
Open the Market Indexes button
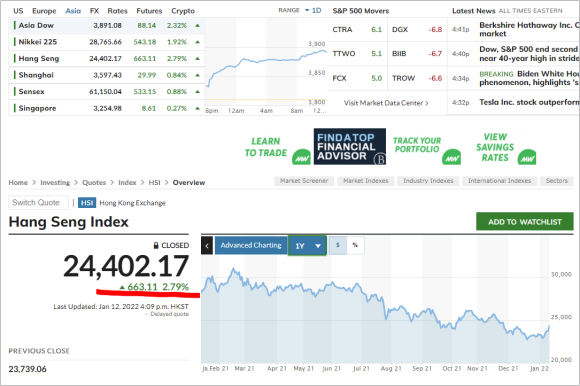click(366, 181)
